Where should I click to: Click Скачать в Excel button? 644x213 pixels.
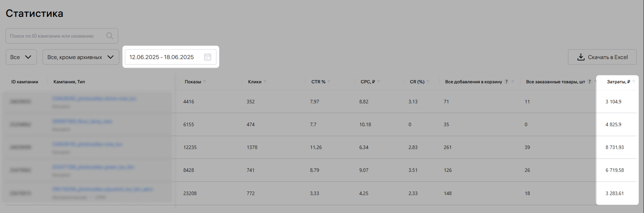pyautogui.click(x=602, y=57)
